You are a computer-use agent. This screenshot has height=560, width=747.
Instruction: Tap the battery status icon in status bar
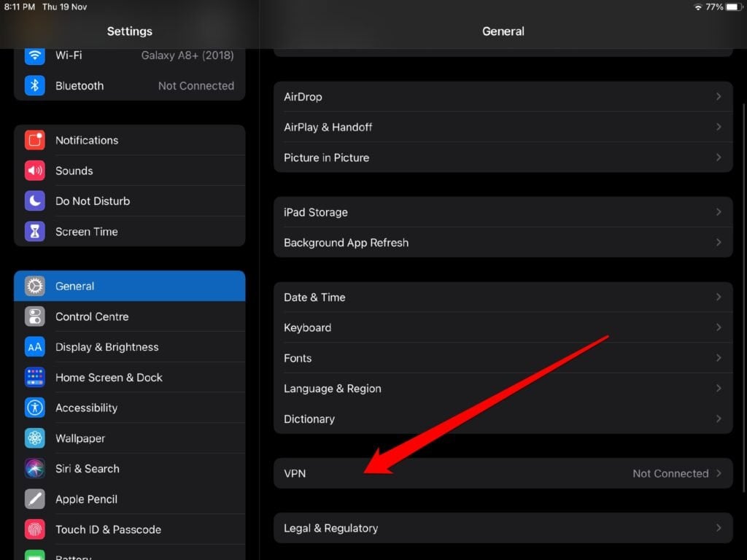734,7
